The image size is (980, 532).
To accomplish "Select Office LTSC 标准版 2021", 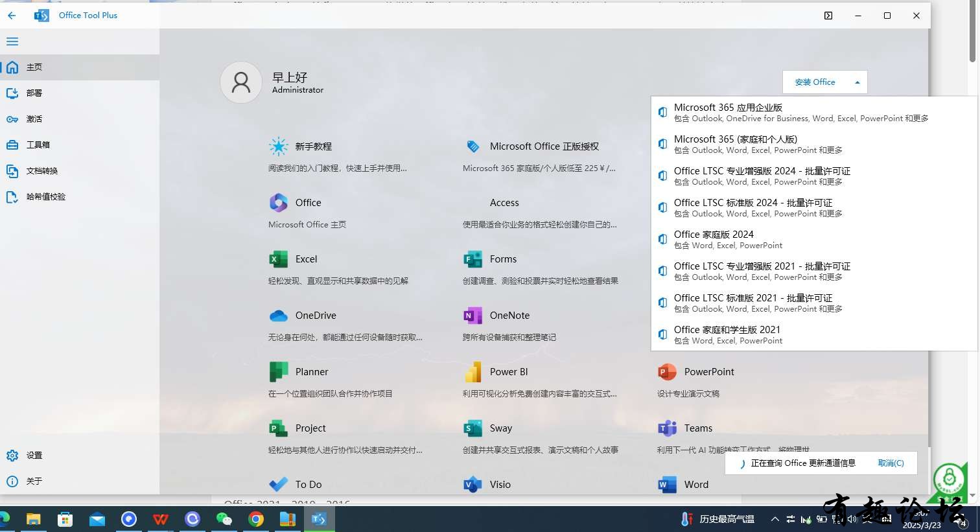I will [814, 303].
